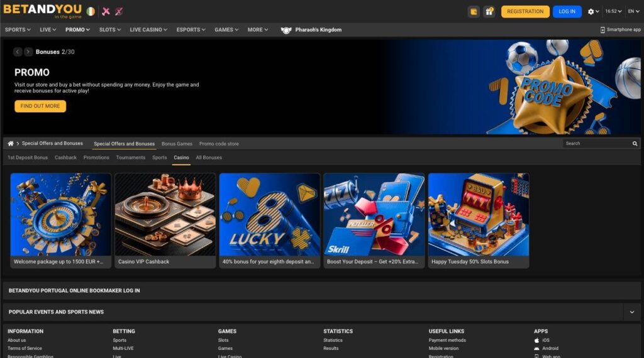This screenshot has height=358, width=644.
Task: Open Pharaoh's Kingdom link
Action: [311, 30]
